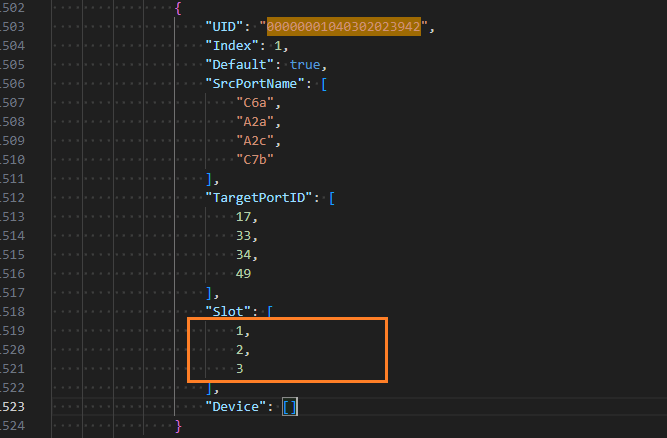Click the "Slot" key
The width and height of the screenshot is (667, 438).
(228, 312)
